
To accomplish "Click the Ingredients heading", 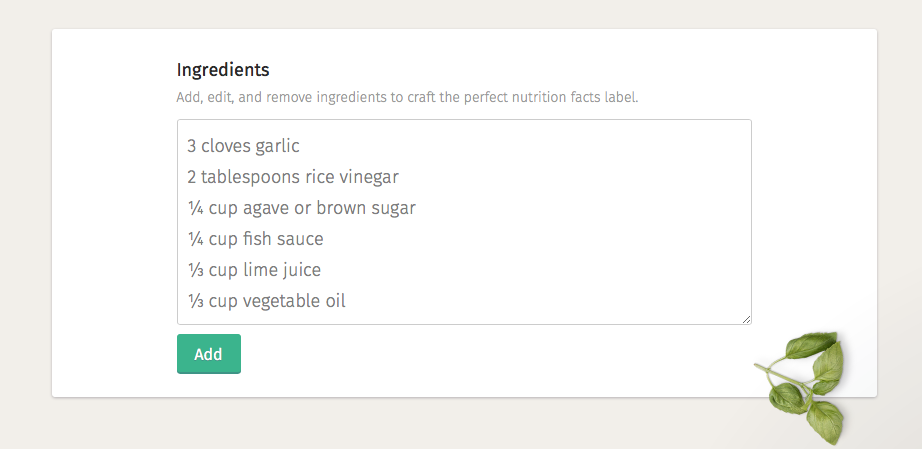I will coord(223,70).
